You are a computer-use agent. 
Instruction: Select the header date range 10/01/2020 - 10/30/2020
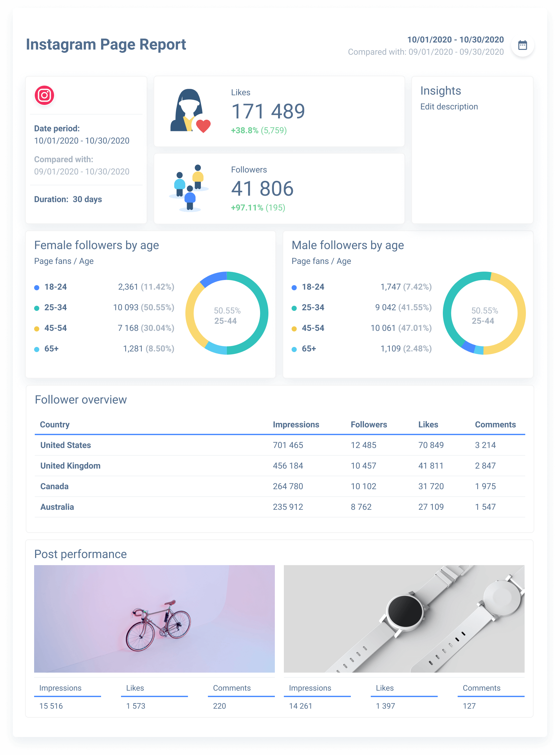(455, 40)
